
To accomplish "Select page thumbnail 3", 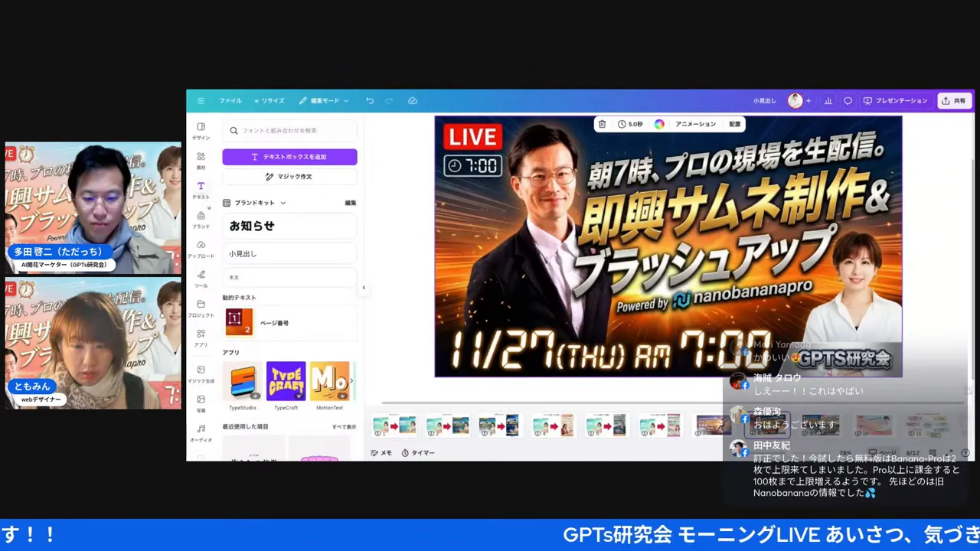I will [x=501, y=425].
